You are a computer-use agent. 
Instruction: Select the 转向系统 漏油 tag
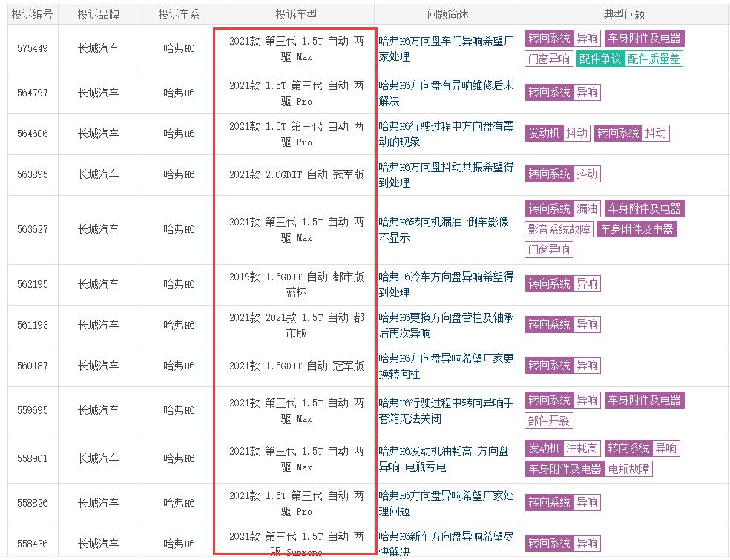point(563,208)
